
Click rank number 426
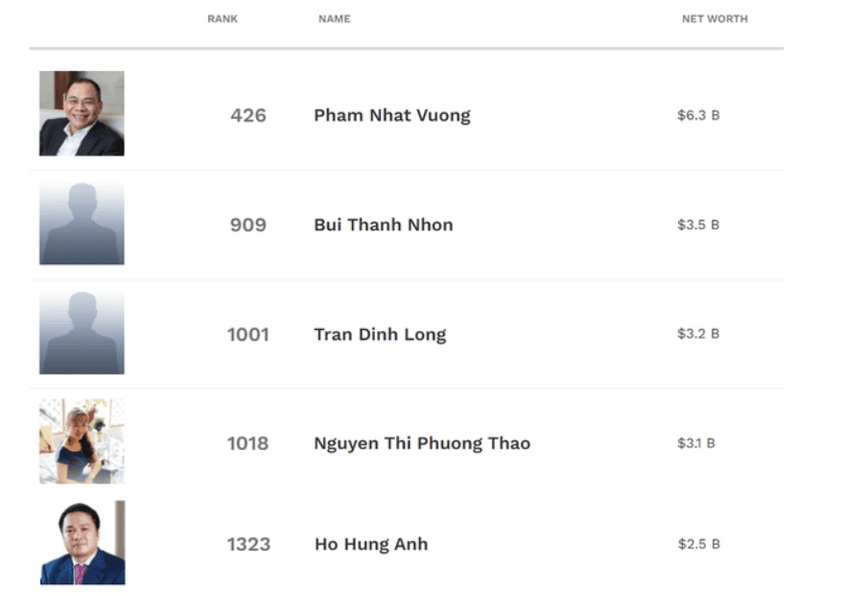[x=248, y=115]
